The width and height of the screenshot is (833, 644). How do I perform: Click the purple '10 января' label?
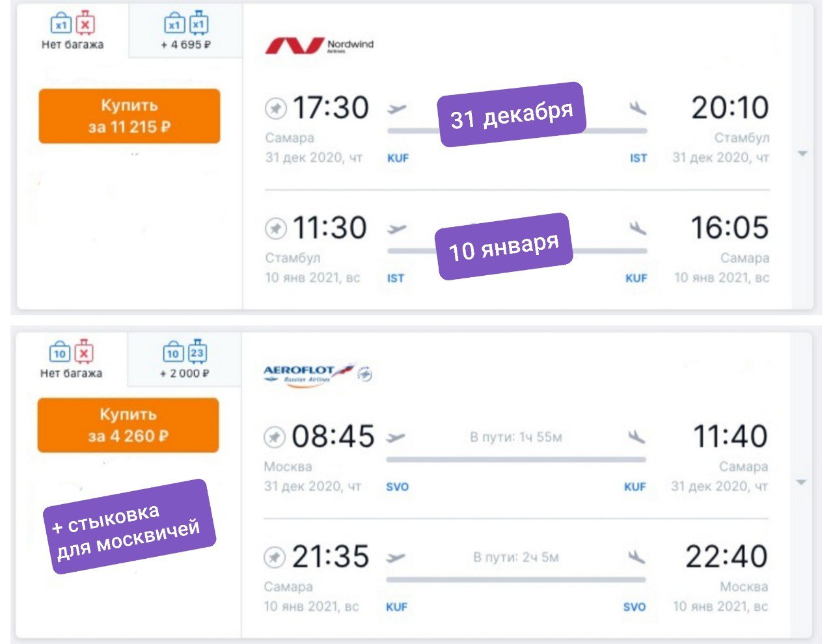point(504,246)
